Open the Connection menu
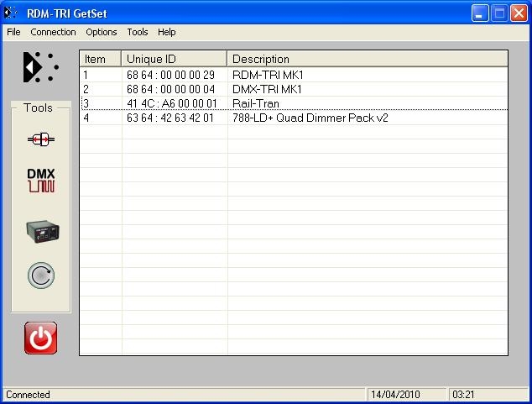The image size is (532, 404). pos(53,32)
